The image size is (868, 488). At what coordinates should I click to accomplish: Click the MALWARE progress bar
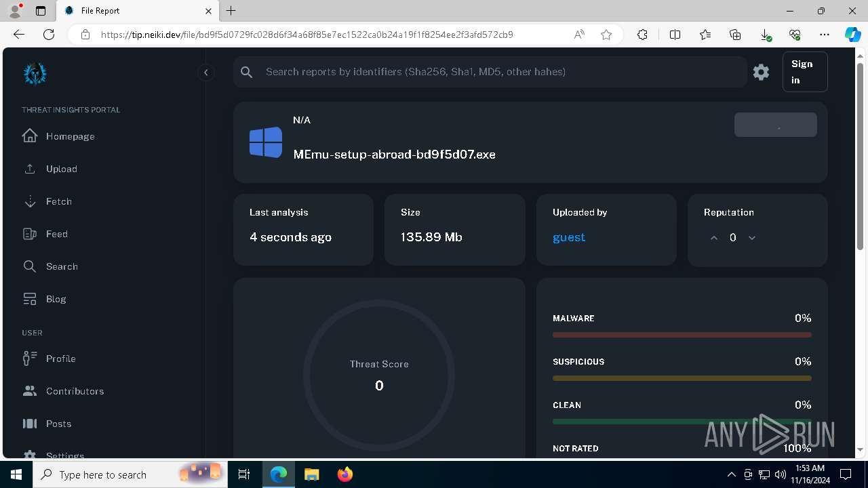coord(682,335)
